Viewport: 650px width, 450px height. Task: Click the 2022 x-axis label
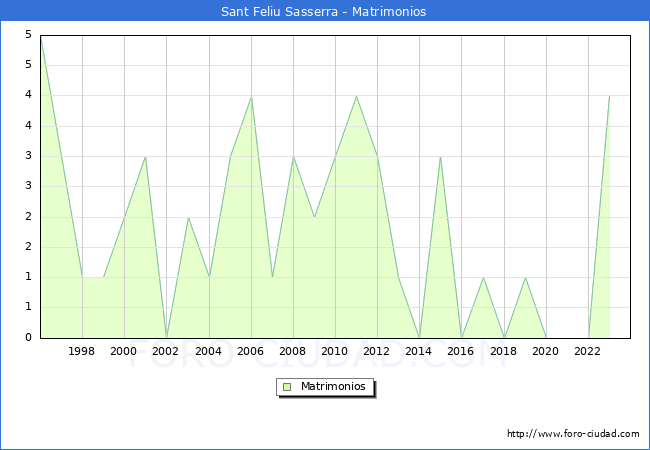pos(587,351)
